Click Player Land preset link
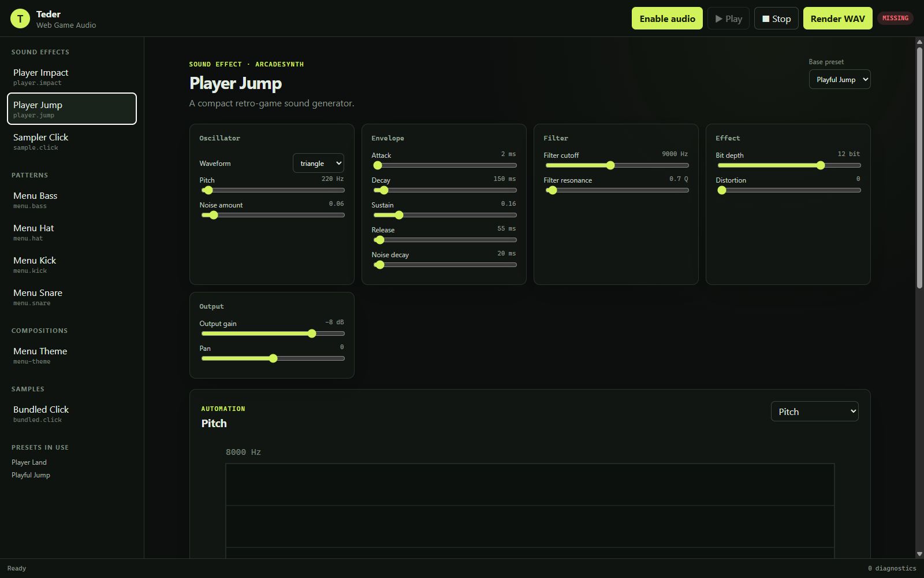The height and width of the screenshot is (578, 924). click(29, 462)
